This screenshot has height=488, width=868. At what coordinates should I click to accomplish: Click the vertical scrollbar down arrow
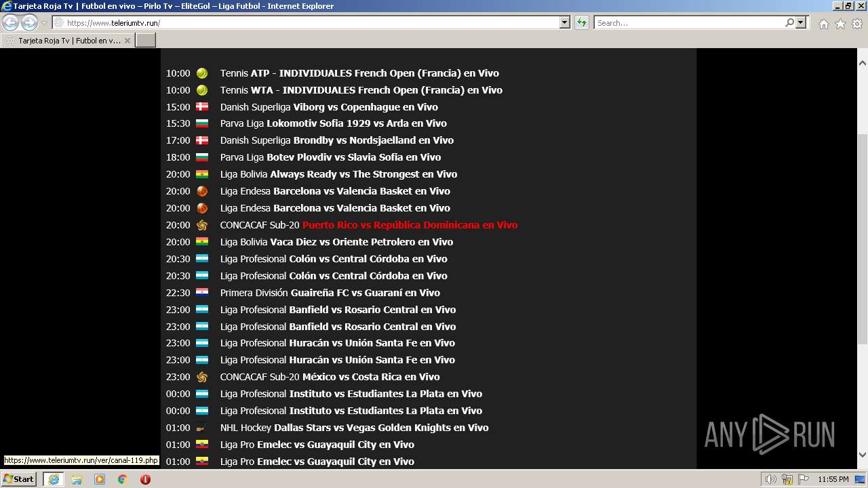click(863, 455)
